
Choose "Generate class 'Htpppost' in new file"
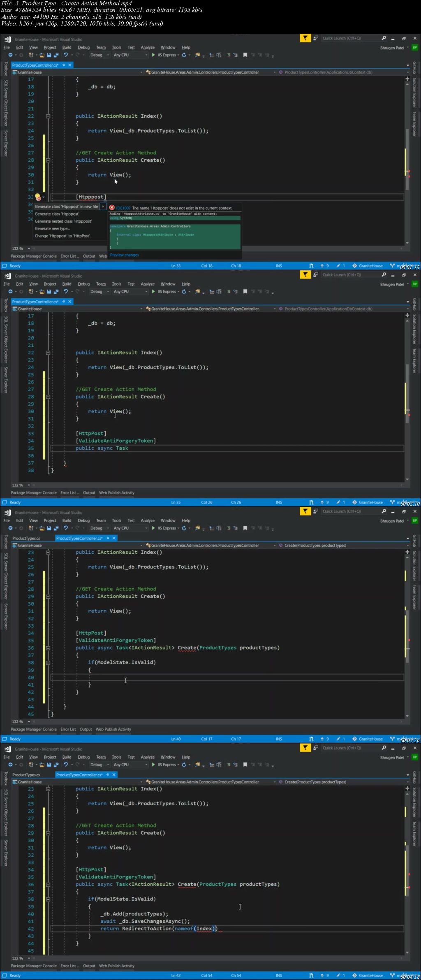coord(67,207)
